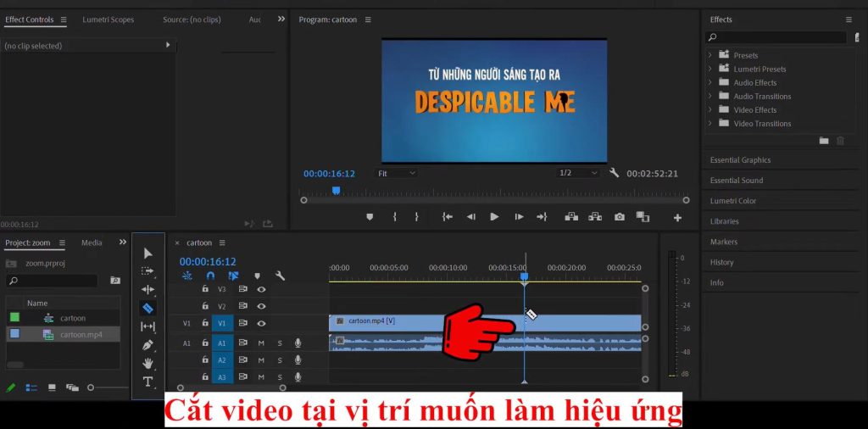Open the cartoon timeline panel menu
The height and width of the screenshot is (429, 868).
click(x=222, y=242)
